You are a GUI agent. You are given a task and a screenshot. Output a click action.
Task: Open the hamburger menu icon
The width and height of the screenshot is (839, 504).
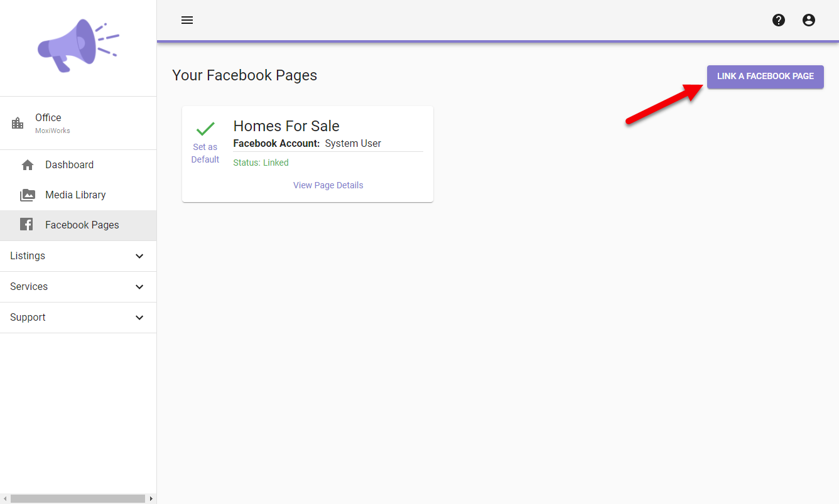click(187, 20)
